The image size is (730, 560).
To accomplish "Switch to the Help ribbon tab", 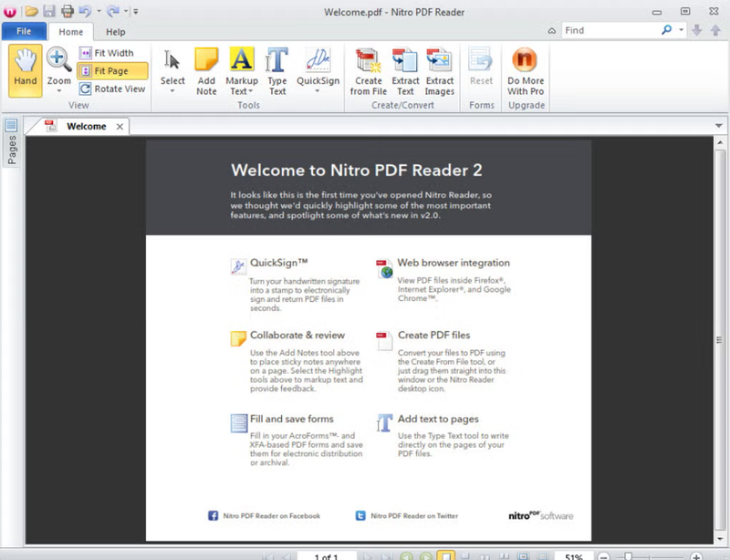I will click(116, 32).
